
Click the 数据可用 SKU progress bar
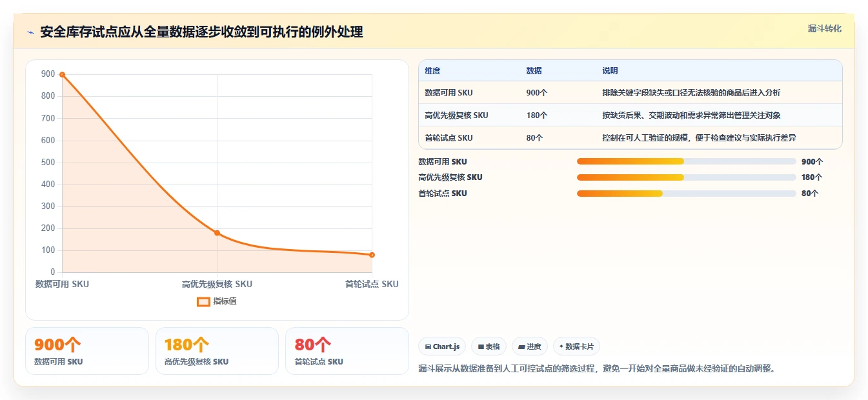coord(687,161)
